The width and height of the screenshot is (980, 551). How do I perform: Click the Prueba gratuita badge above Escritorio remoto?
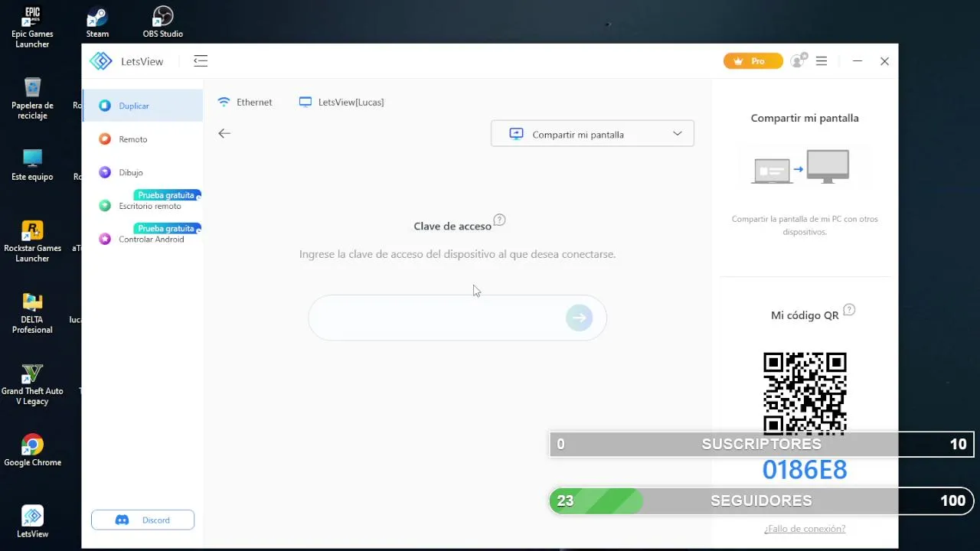(x=167, y=195)
